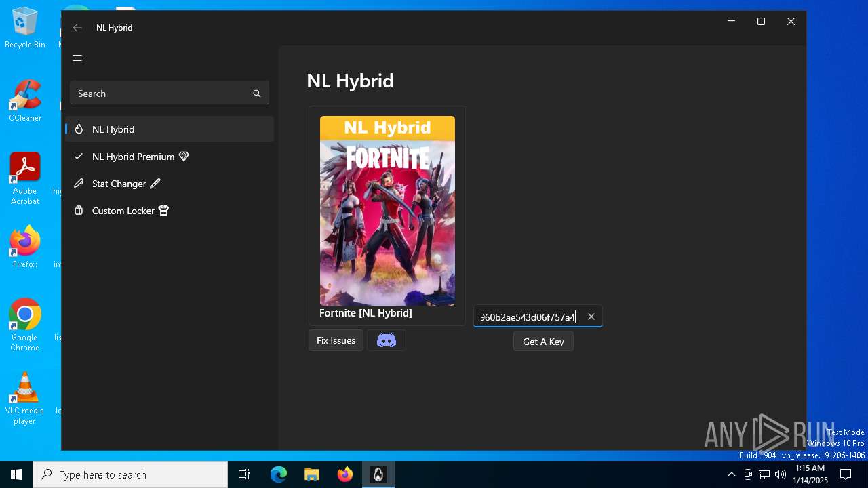Viewport: 868px width, 488px height.
Task: Select the VLC media player shortcut
Action: [25, 399]
